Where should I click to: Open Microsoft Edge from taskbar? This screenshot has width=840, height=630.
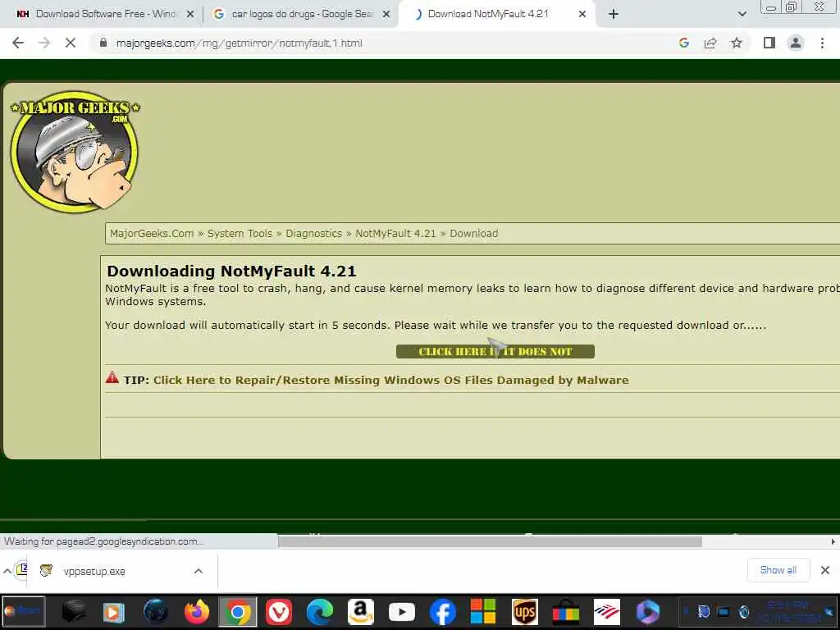click(x=320, y=611)
